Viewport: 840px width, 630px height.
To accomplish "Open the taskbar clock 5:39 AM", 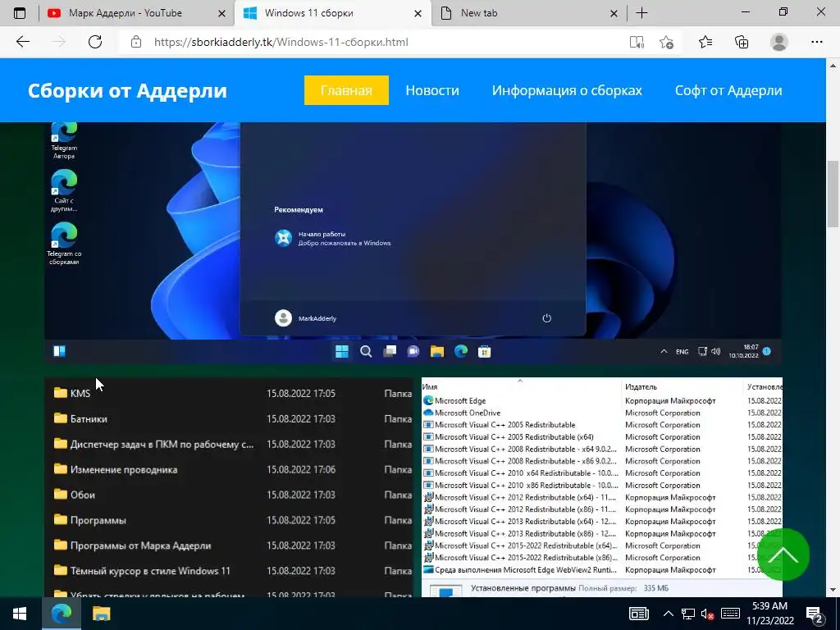I will pos(769,614).
